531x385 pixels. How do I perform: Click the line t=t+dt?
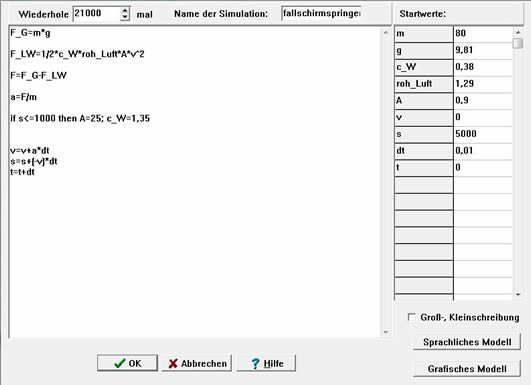[x=22, y=172]
